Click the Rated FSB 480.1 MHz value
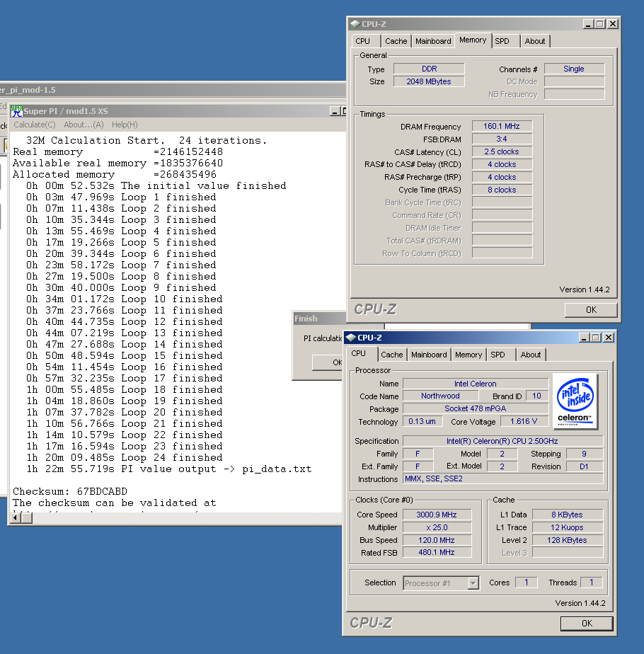 [437, 552]
